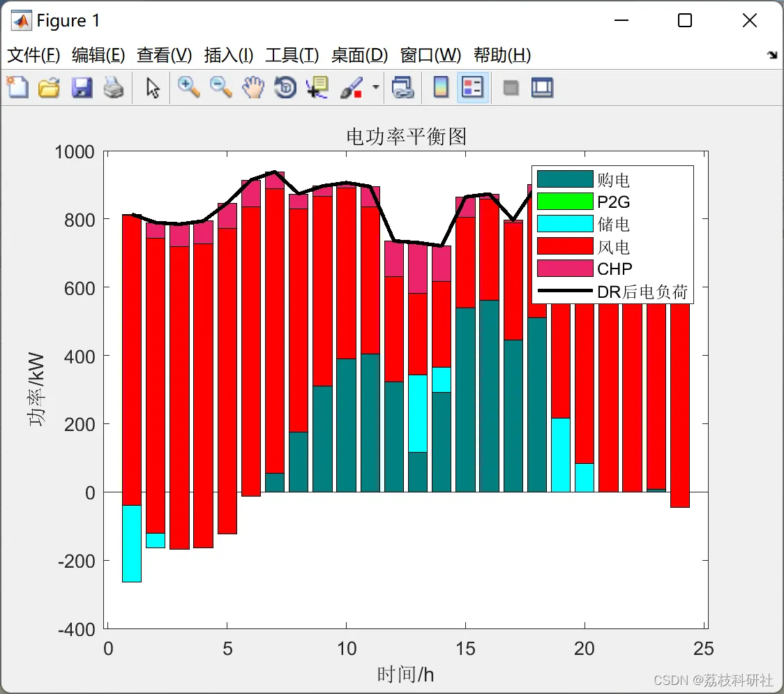This screenshot has height=694, width=784.
Task: Save figure with the floppy disk icon
Action: pos(82,87)
